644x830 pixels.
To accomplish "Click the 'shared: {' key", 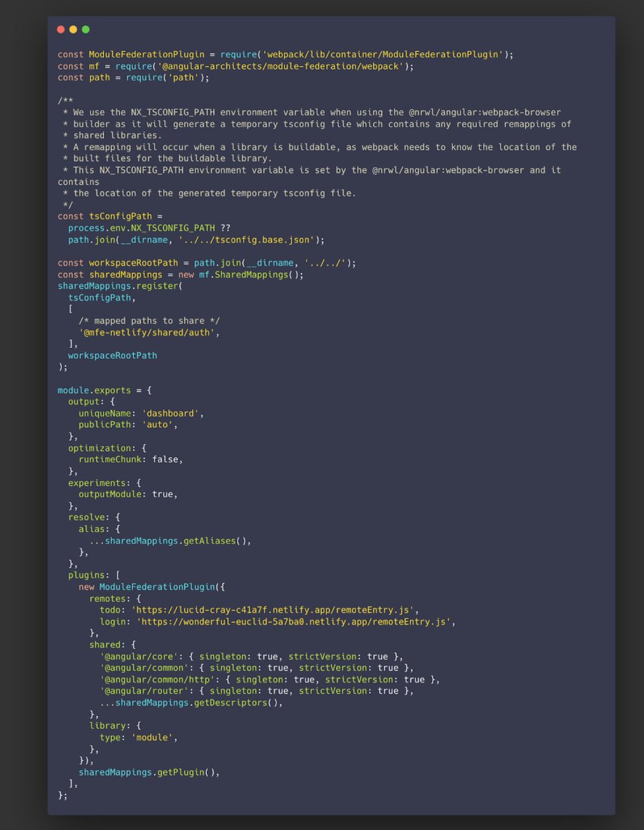I will pos(113,645).
